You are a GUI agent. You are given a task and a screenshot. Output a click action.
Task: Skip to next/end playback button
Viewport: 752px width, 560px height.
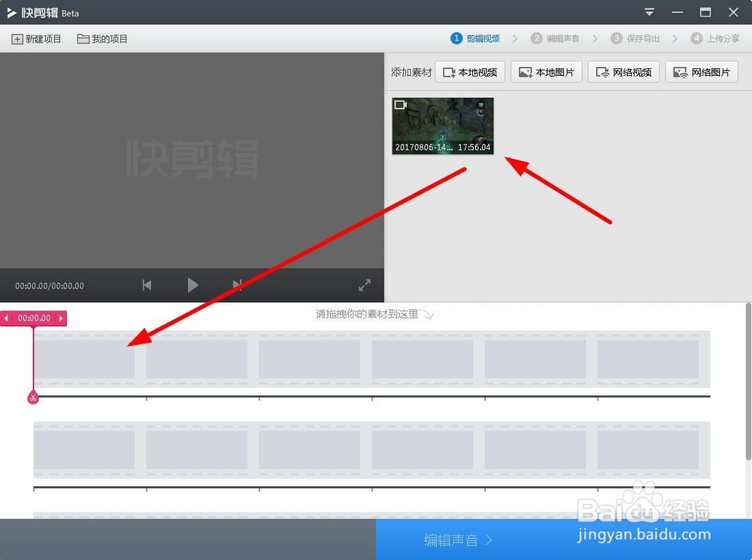point(237,286)
